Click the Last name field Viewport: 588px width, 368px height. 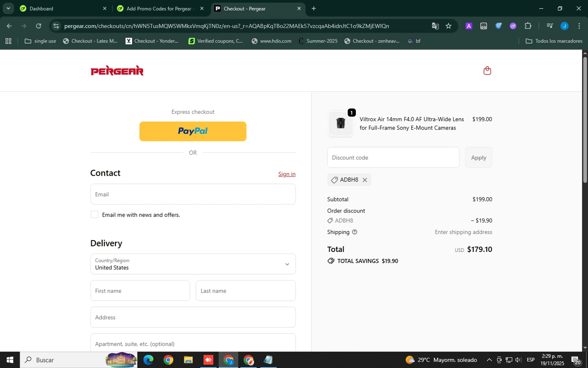tap(246, 291)
